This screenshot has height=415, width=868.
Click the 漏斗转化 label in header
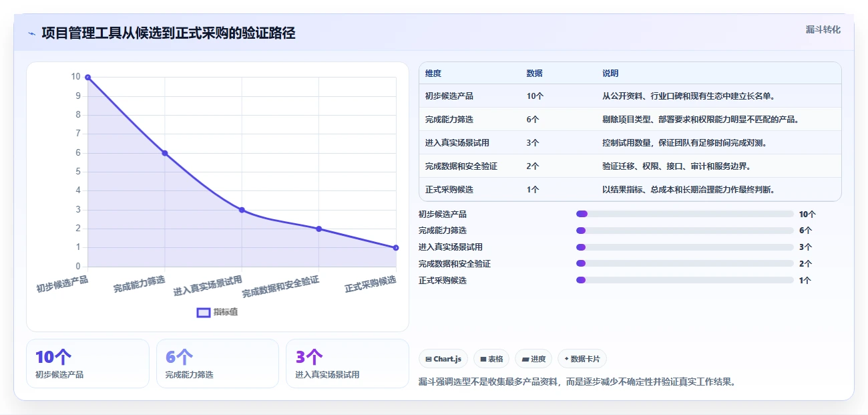click(823, 30)
